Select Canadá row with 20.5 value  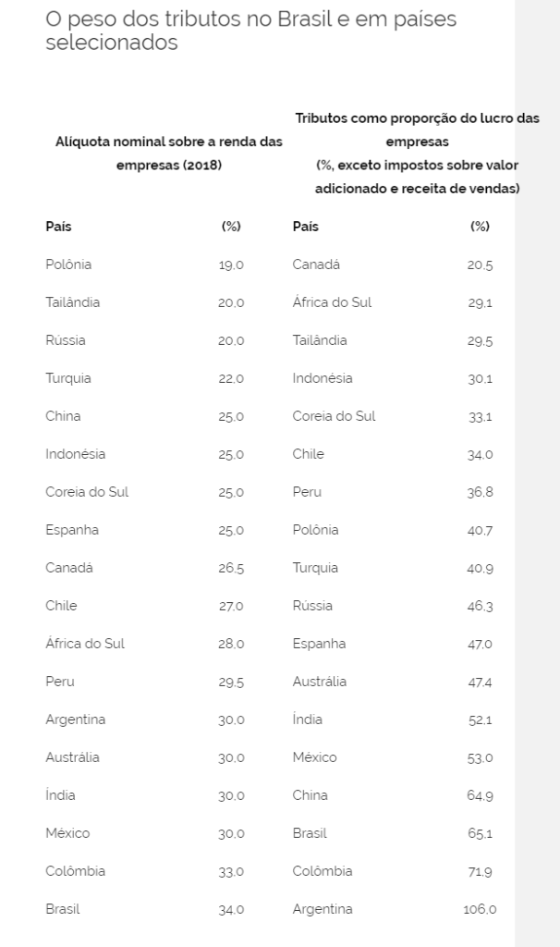coord(392,264)
